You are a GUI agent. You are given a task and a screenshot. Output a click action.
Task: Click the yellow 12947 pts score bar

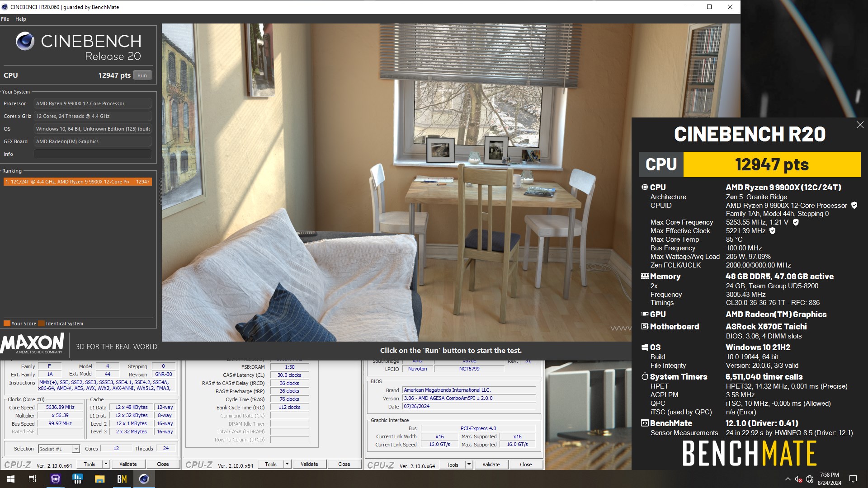tap(772, 164)
